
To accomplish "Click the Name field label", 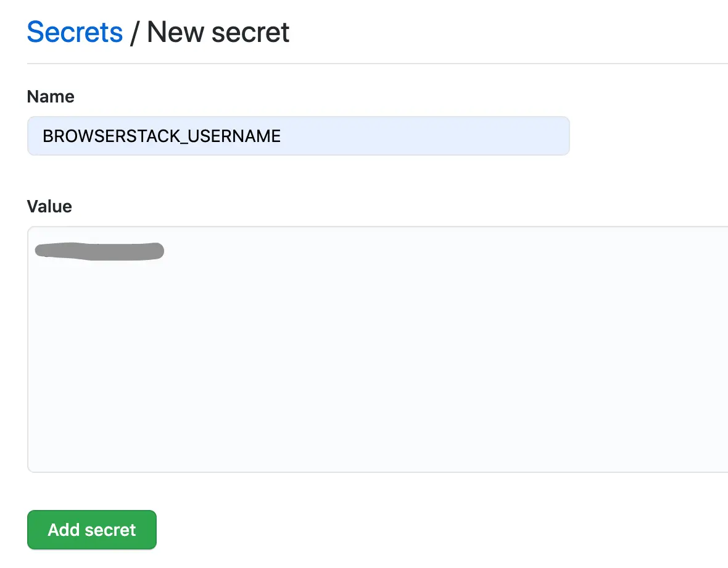I will pyautogui.click(x=51, y=97).
